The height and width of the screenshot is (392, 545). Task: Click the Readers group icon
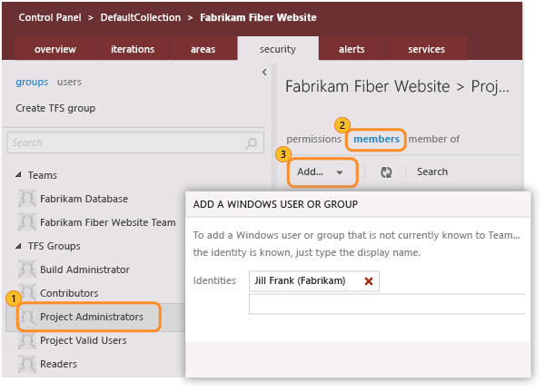[27, 364]
